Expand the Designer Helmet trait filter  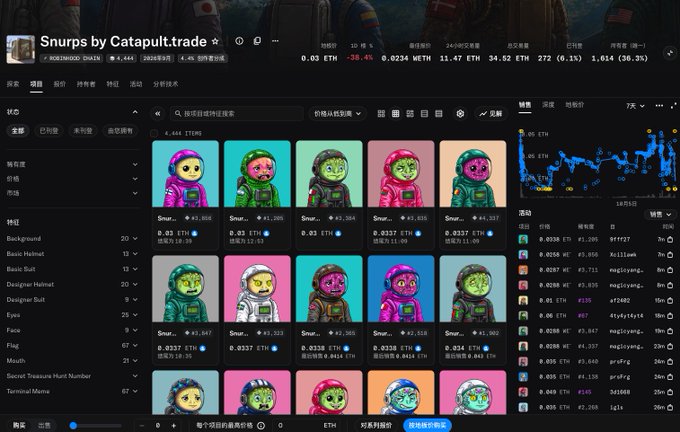72,285
